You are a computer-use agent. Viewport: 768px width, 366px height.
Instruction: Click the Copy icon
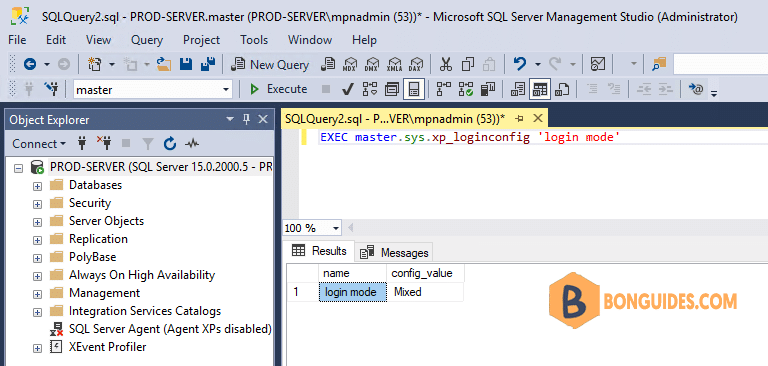468,64
